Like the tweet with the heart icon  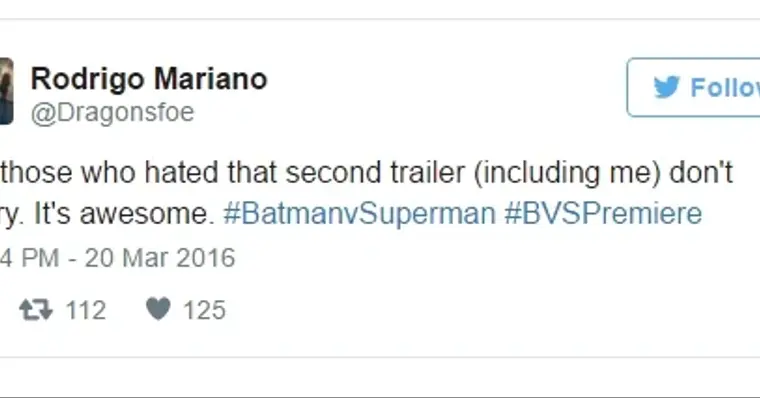(158, 309)
